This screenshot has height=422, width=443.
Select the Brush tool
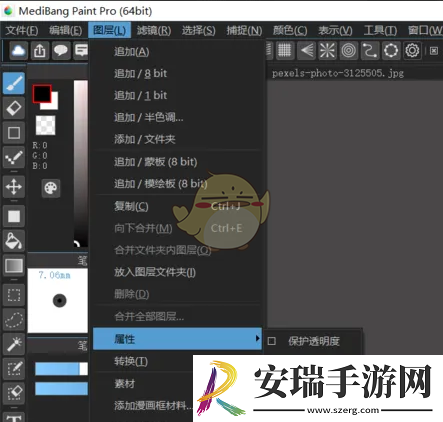coord(14,84)
